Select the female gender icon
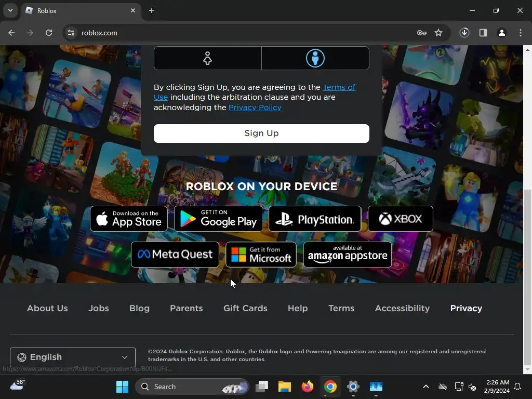532x399 pixels. [x=208, y=58]
